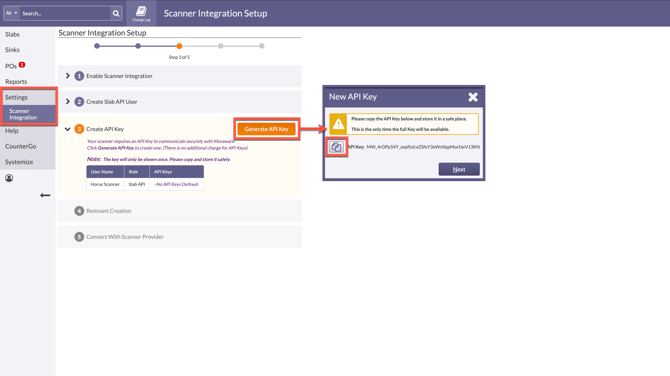Click the Step 3 of 5 label
This screenshot has width=670, height=376.
179,57
